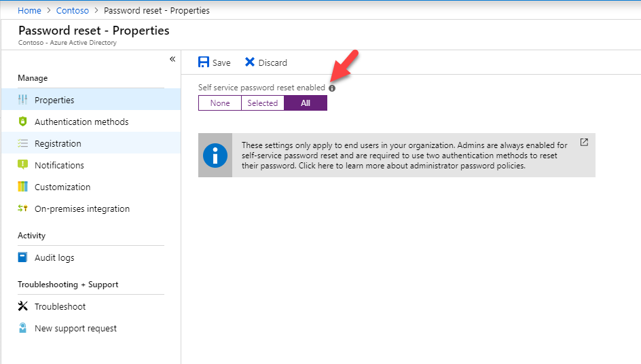The width and height of the screenshot is (641, 364).
Task: Set self service password reset to None
Action: coord(220,103)
